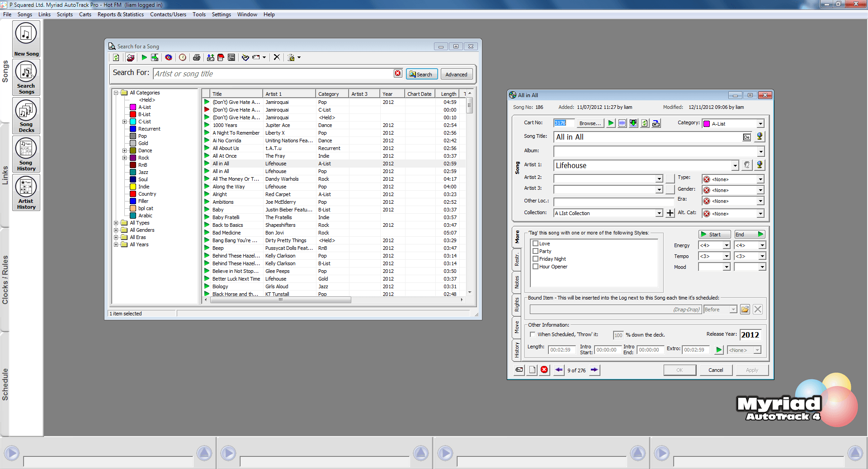Image resolution: width=868 pixels, height=469 pixels.
Task: Click the Search For text field
Action: 273,74
